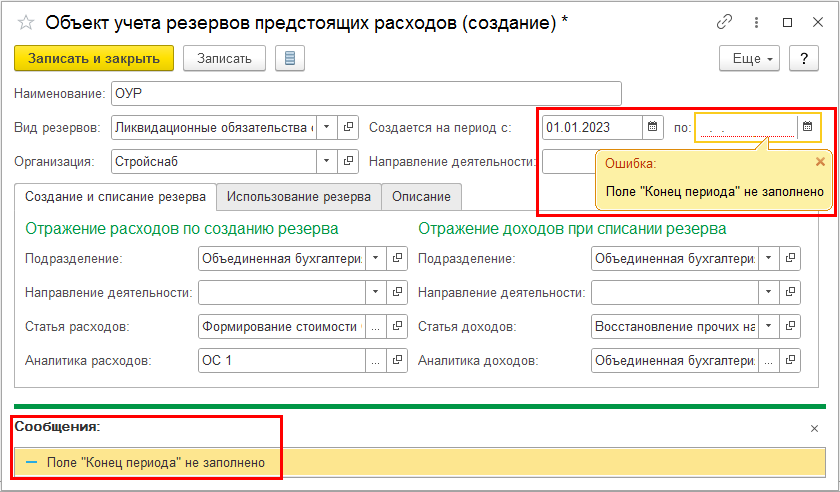Choose Статья расходов via ellipsis button
840x492 pixels.
tap(376, 326)
